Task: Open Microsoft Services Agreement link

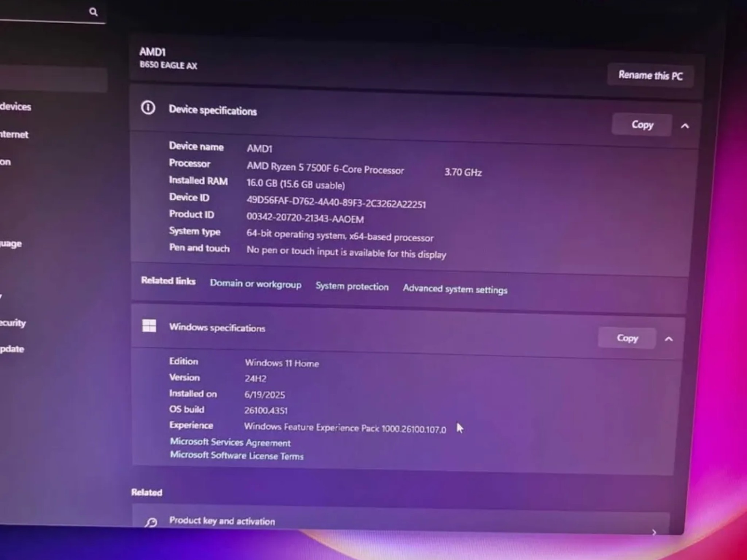Action: [230, 442]
